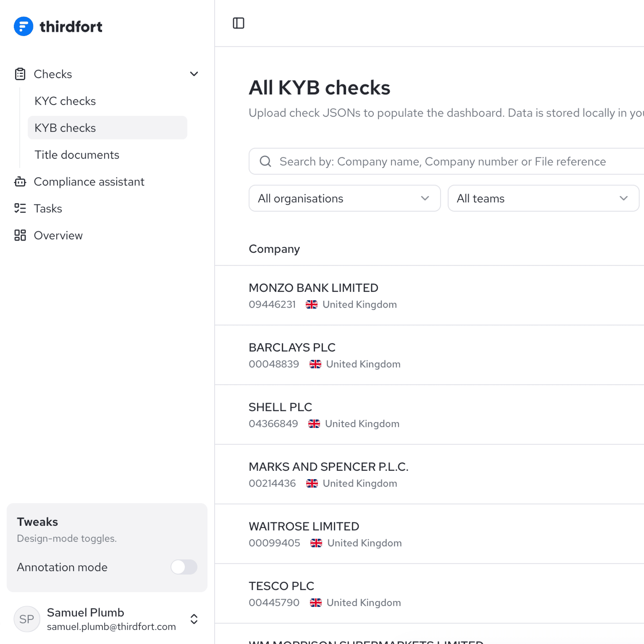Enable the Annotation mode toggle
The height and width of the screenshot is (644, 644).
coord(184,567)
